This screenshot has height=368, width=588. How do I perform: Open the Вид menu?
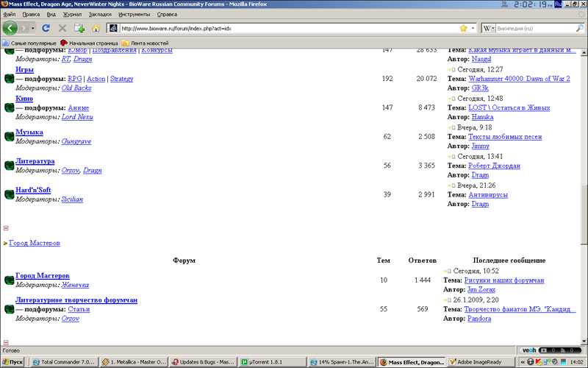pos(51,14)
